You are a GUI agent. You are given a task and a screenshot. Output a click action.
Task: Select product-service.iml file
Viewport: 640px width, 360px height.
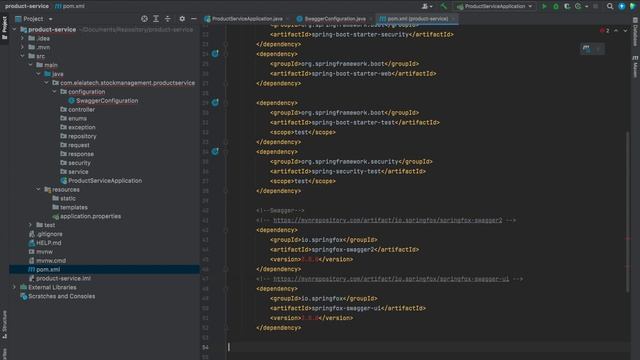(x=60, y=278)
